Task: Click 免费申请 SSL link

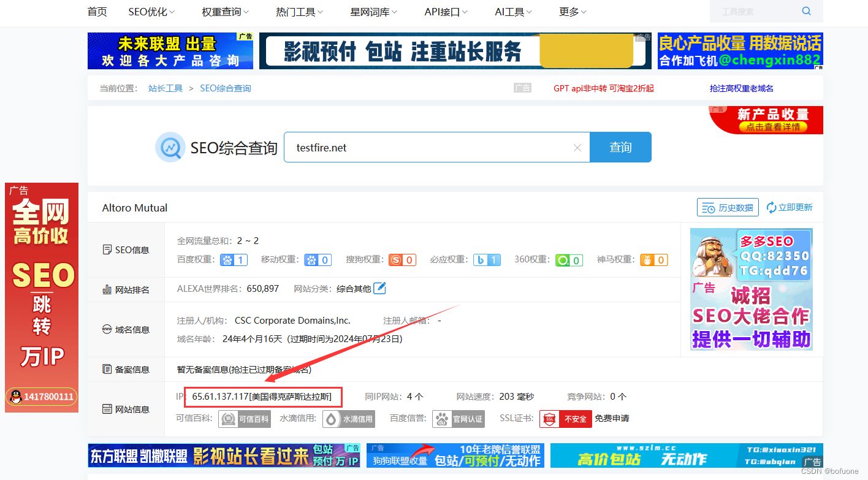Action: (612, 419)
